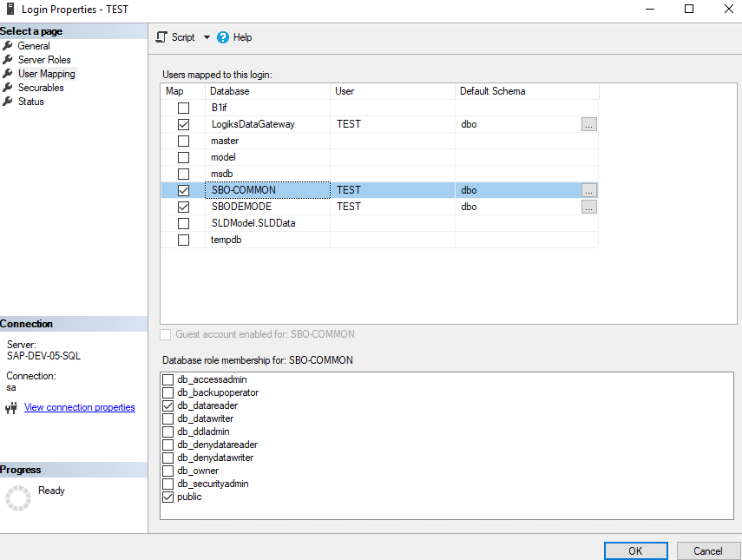
Task: Switch to the Server Roles page
Action: 44,60
